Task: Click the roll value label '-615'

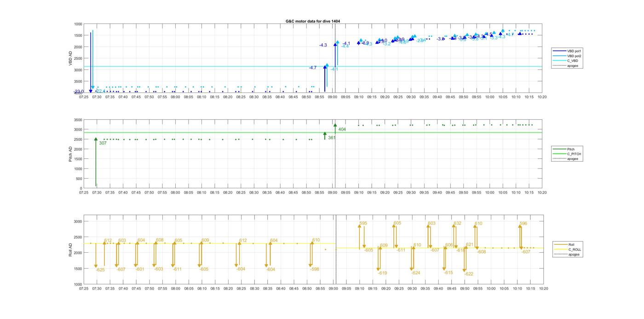Action: [x=448, y=273]
